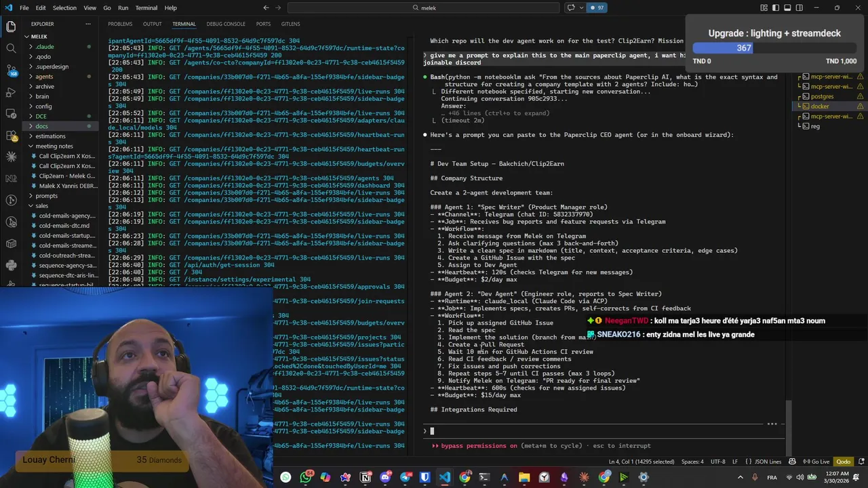The image size is (868, 488).
Task: Open the Run and Debug view
Action: (11, 91)
